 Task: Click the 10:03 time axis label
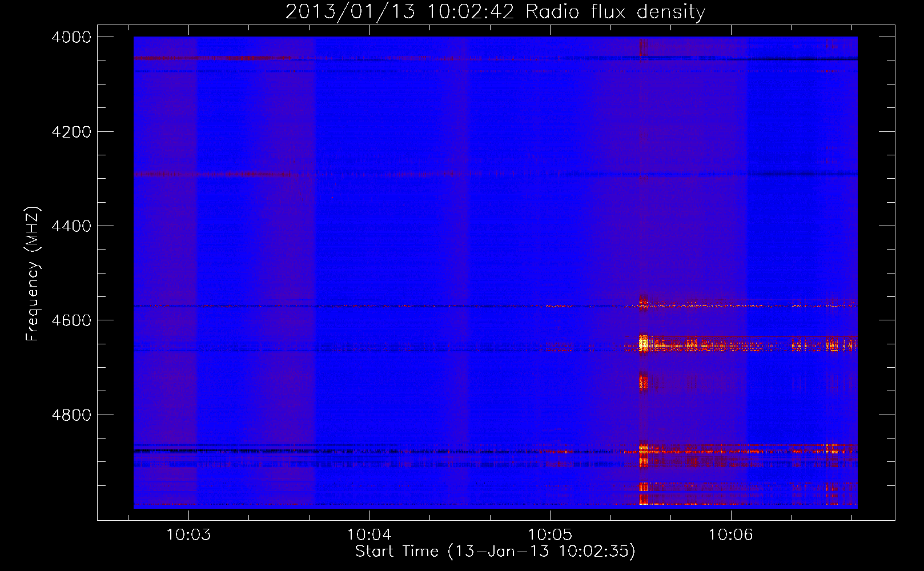coord(188,535)
